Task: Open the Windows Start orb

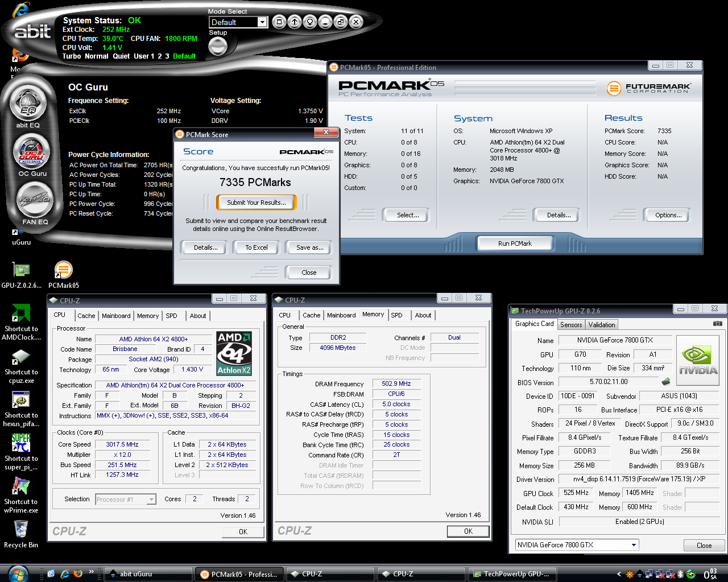Action: click(x=18, y=573)
